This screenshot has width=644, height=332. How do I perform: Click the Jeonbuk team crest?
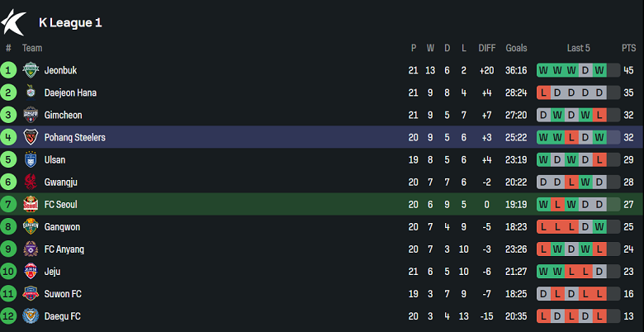(x=31, y=70)
